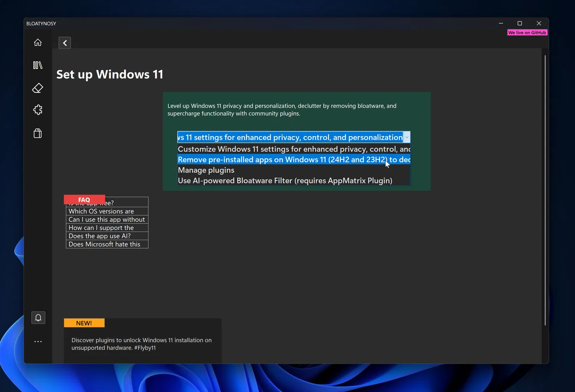Click the notifications bell icon

click(38, 318)
